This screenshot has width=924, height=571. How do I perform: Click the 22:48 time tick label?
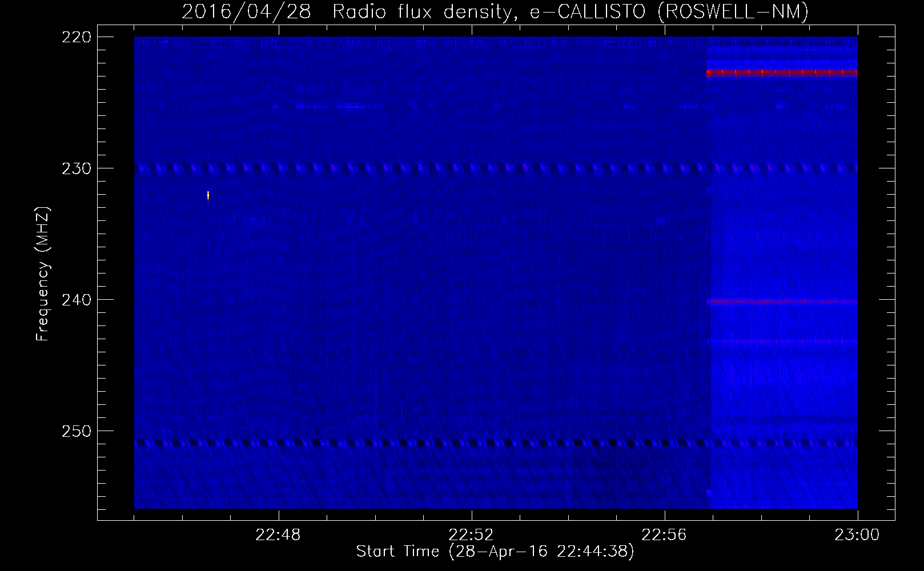tap(278, 535)
